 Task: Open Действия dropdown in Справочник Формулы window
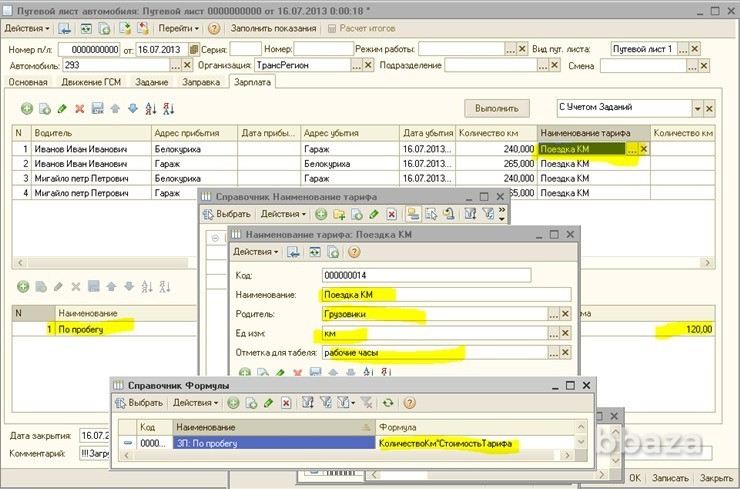click(194, 402)
